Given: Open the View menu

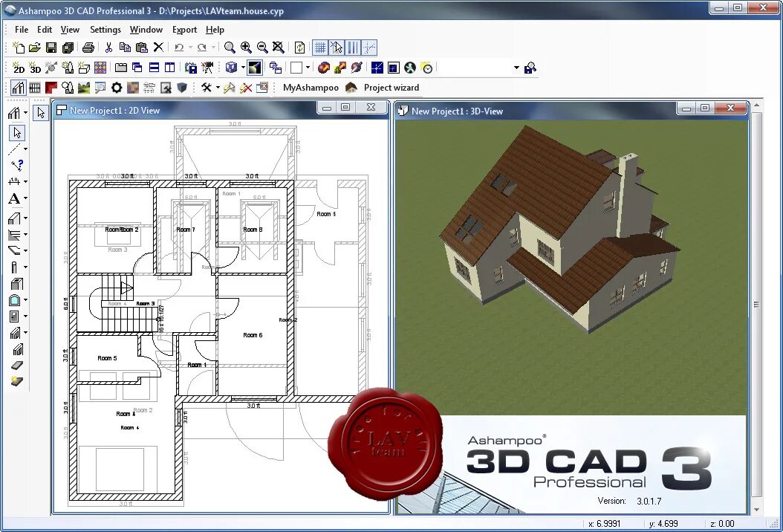Looking at the screenshot, I should pyautogui.click(x=70, y=30).
